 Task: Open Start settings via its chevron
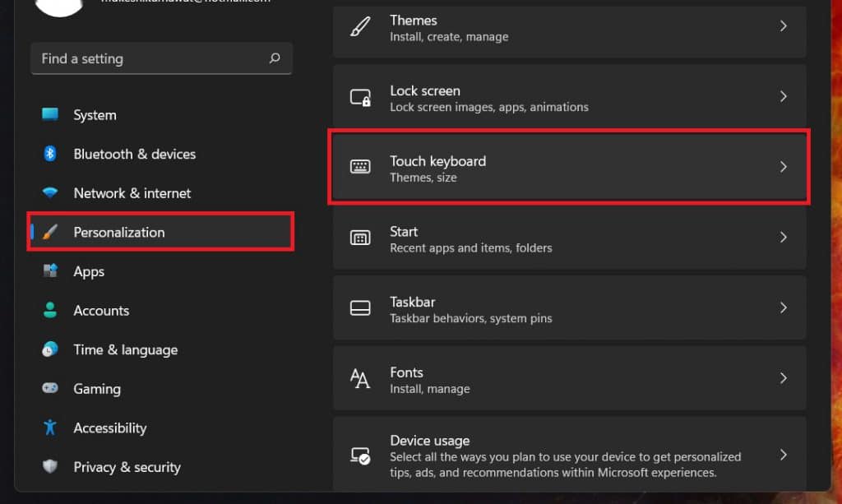pos(784,238)
